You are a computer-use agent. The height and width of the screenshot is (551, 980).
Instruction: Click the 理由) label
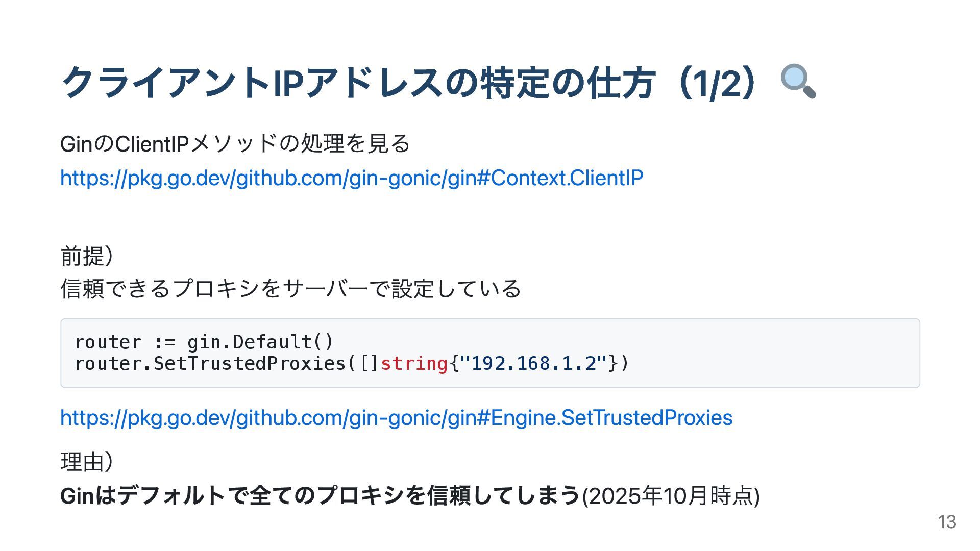87,462
